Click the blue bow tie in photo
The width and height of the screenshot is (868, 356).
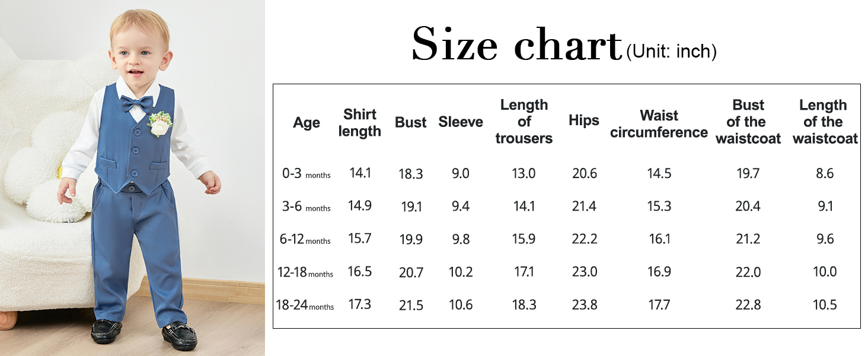(137, 104)
